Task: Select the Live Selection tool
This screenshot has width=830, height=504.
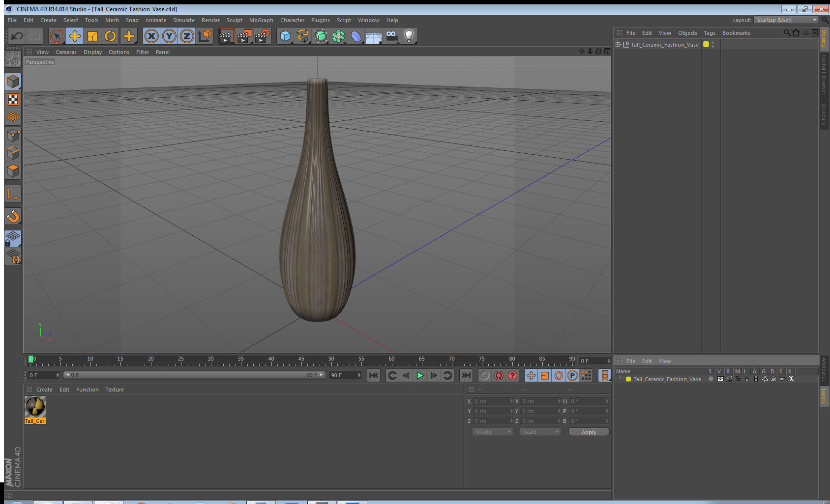Action: [57, 36]
